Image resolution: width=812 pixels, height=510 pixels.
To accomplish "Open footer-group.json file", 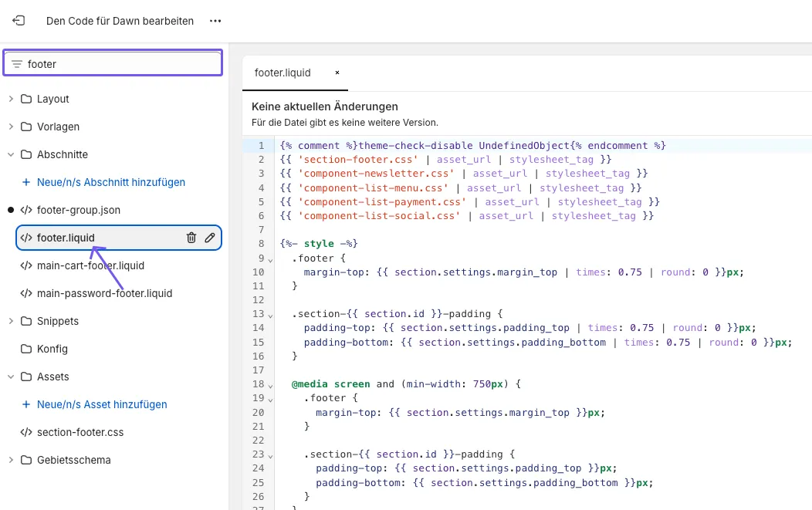I will 79,210.
